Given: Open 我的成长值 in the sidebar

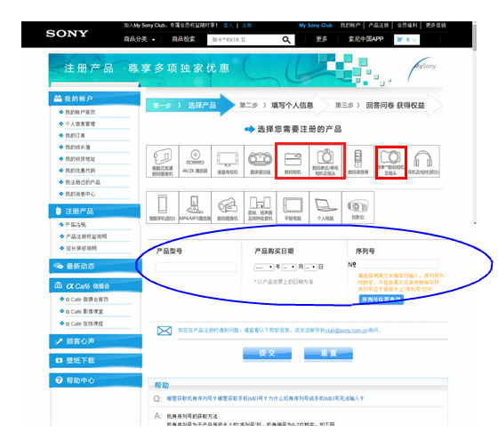Looking at the screenshot, I should (x=77, y=148).
